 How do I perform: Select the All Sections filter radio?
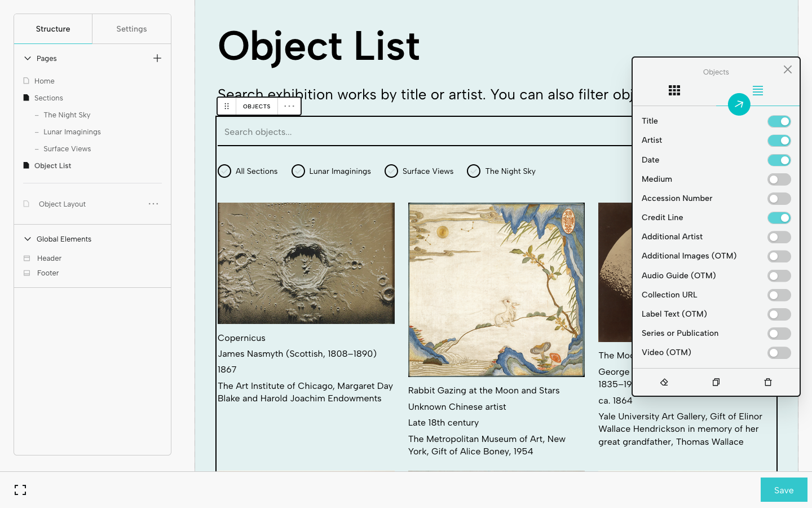pos(224,171)
